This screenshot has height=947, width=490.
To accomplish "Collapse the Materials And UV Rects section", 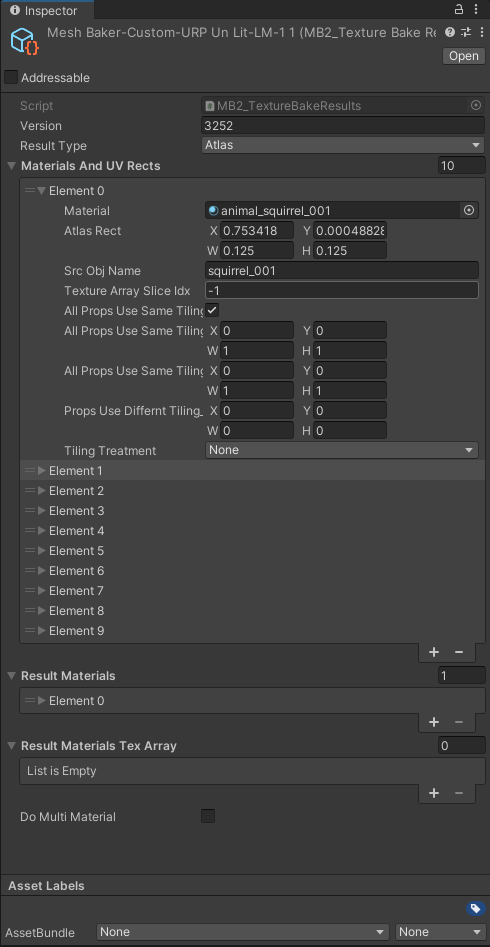I will click(x=11, y=165).
